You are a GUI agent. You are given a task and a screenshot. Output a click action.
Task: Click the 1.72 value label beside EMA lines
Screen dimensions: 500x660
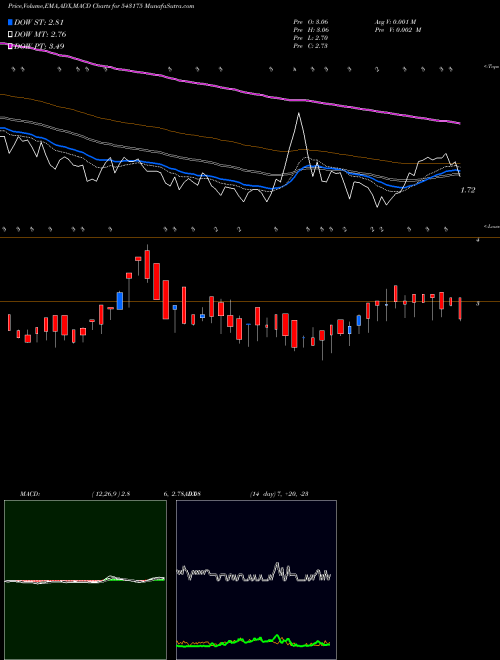(x=468, y=190)
